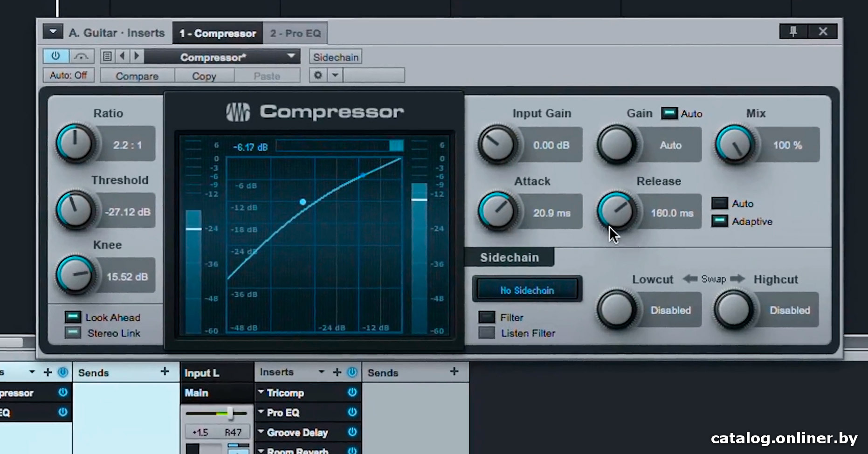Switch to the 1 - Compressor tab

pyautogui.click(x=218, y=34)
